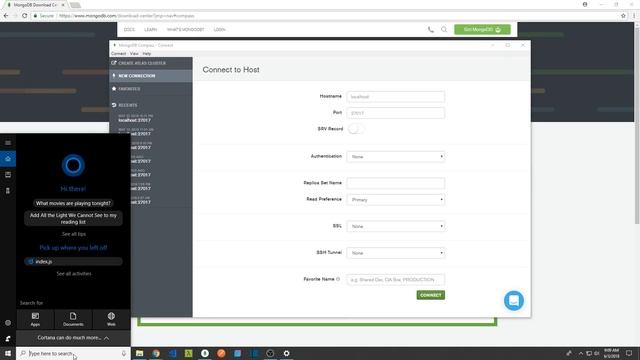The width and height of the screenshot is (640, 360).
Task: Search for Apps in Cortana
Action: [x=35, y=319]
